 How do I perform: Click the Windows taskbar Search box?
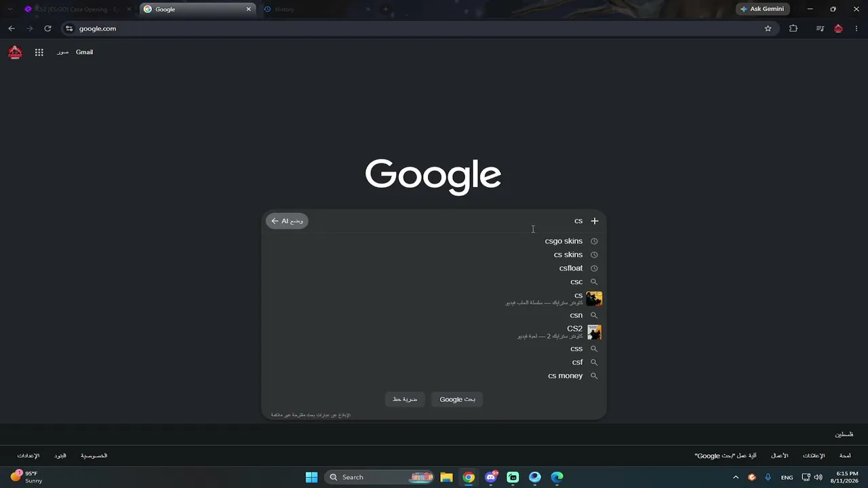[378, 477]
